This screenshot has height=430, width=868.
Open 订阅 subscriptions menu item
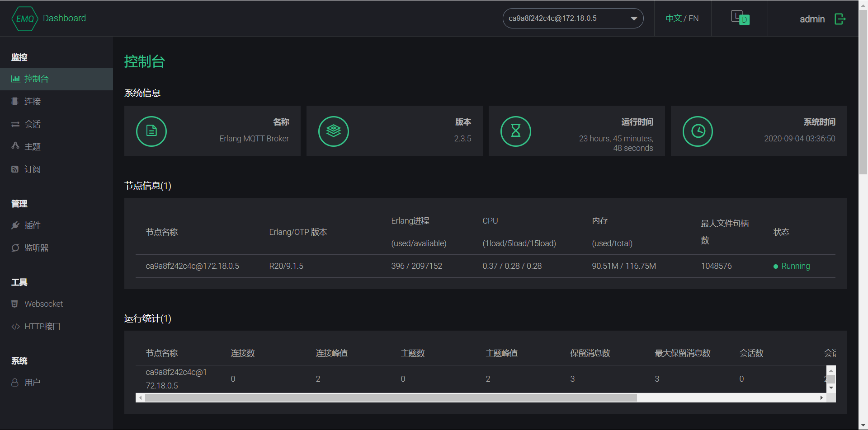point(57,169)
